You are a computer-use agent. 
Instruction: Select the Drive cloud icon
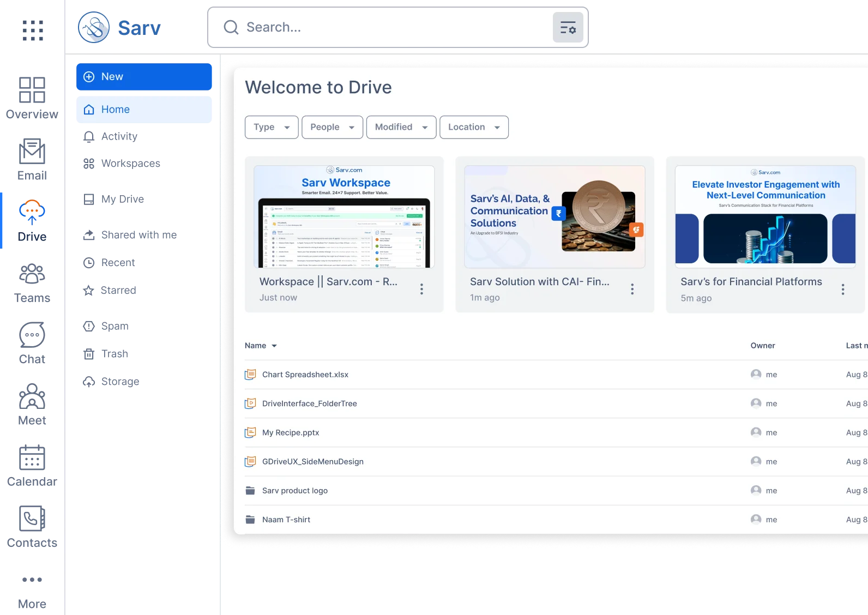(x=32, y=212)
